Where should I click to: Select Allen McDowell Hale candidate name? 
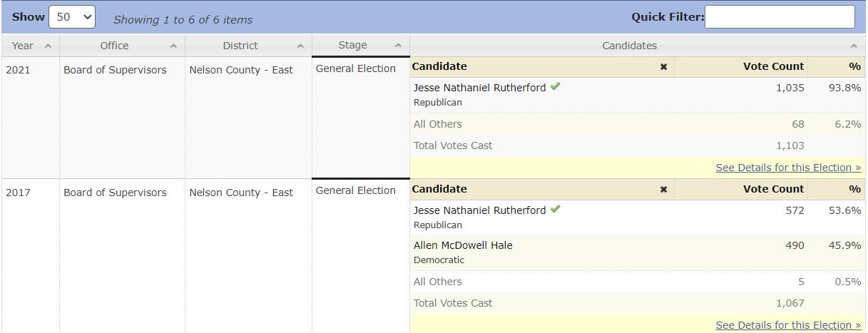[463, 245]
